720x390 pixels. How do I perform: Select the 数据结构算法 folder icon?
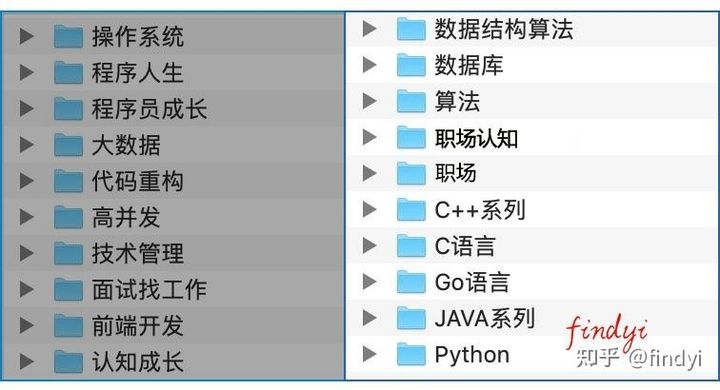pos(411,29)
